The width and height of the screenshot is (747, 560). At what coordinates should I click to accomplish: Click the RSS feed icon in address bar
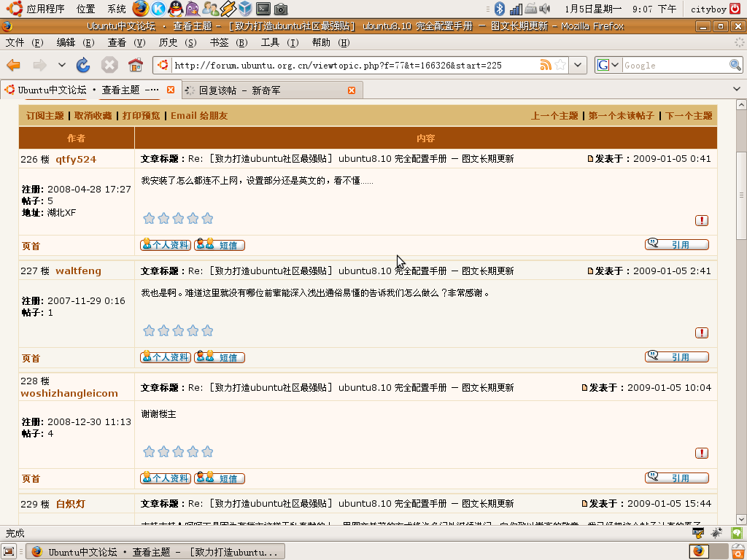click(546, 65)
